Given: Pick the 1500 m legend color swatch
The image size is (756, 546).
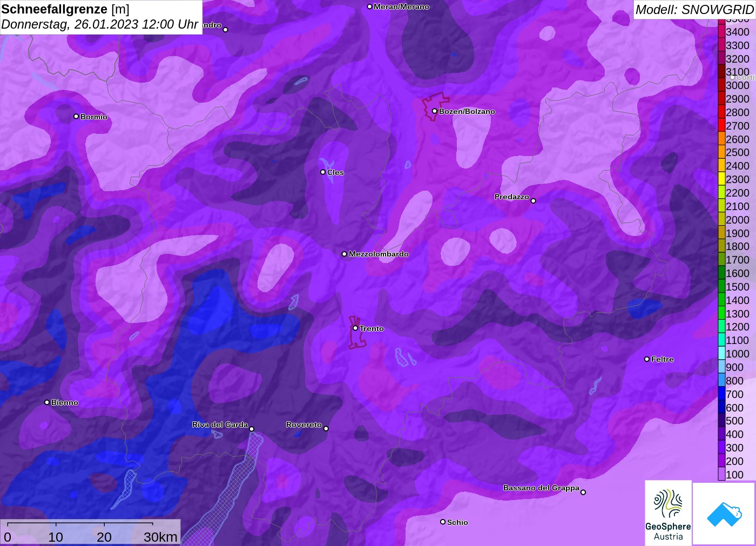Looking at the screenshot, I should (721, 286).
